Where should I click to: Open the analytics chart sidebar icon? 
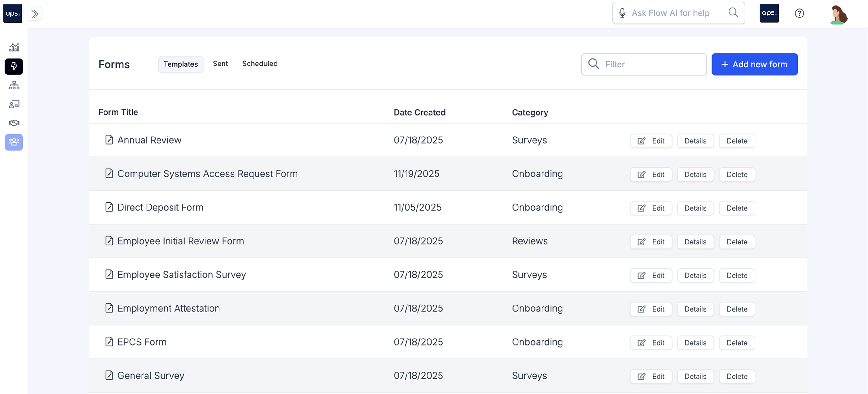tap(14, 47)
